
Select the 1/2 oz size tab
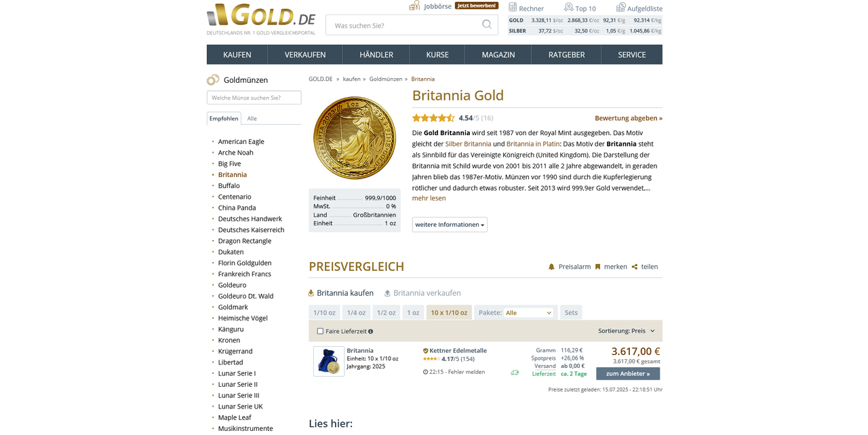387,312
